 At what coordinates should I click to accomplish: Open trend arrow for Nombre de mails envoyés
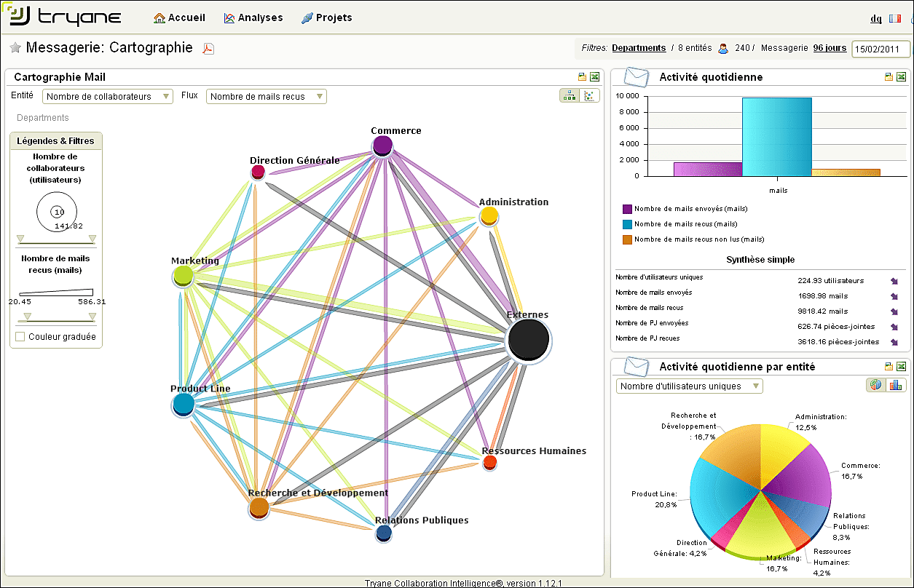pos(894,295)
